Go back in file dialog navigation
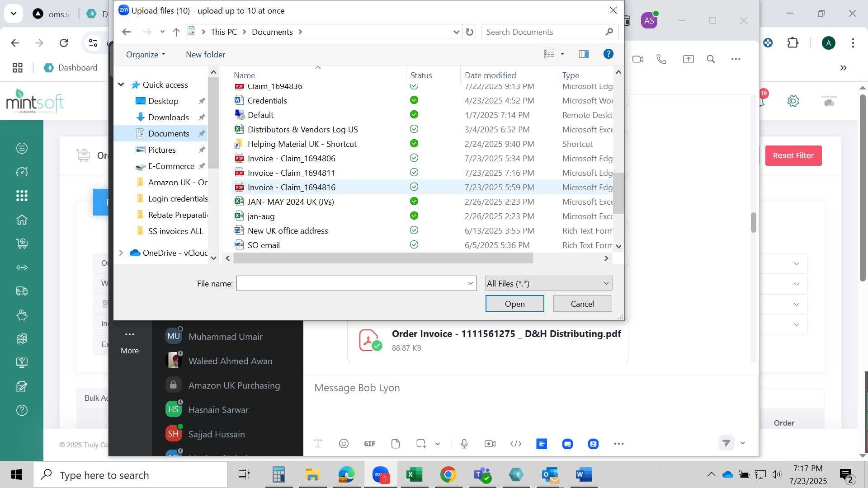The height and width of the screenshot is (488, 868). [x=127, y=32]
